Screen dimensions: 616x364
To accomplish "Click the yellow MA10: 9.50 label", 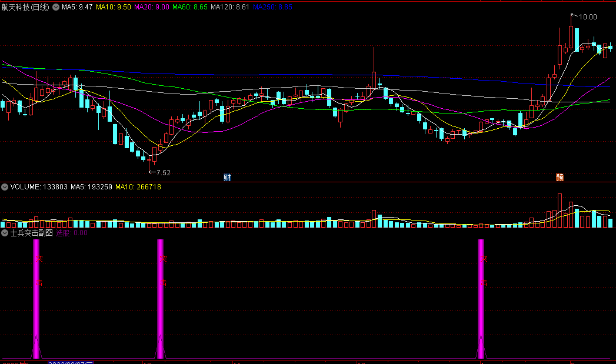I will 114,7.
